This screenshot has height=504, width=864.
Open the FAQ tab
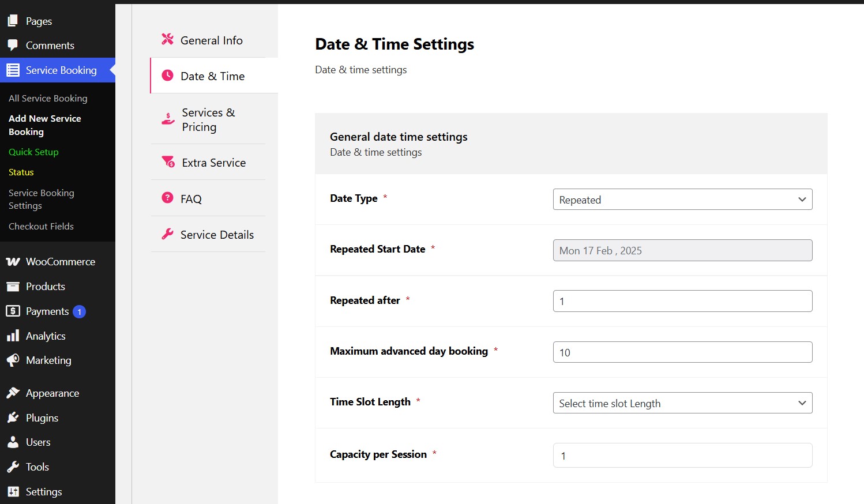click(x=208, y=198)
